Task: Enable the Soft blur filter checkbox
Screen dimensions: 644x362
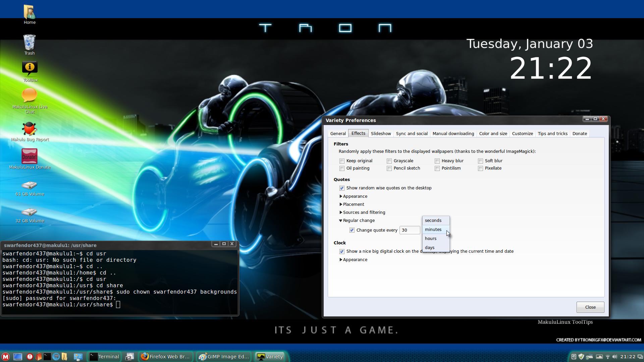Action: (480, 161)
